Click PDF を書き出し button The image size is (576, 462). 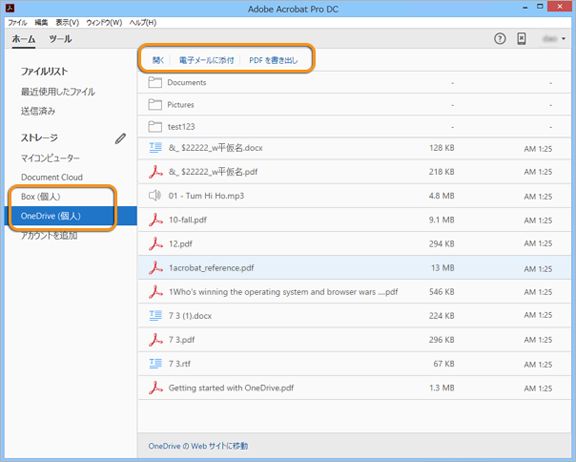(273, 60)
